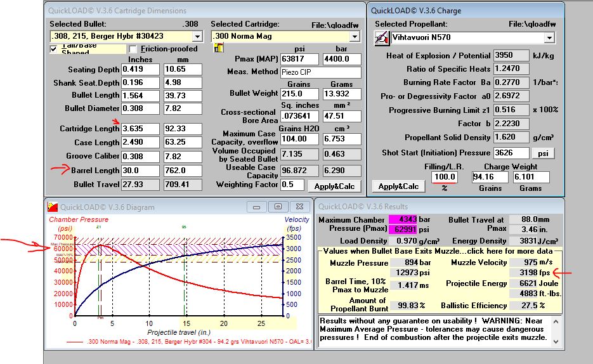Screen dimensions: 593x364
Task: Maximize the QuickLOAD Diagram window
Action: coord(278,207)
